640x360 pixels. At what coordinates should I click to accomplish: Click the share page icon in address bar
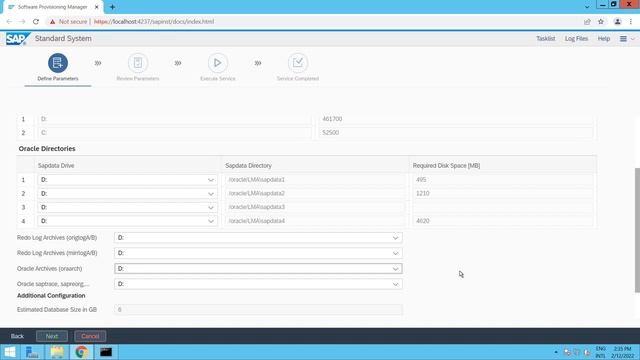pyautogui.click(x=587, y=22)
